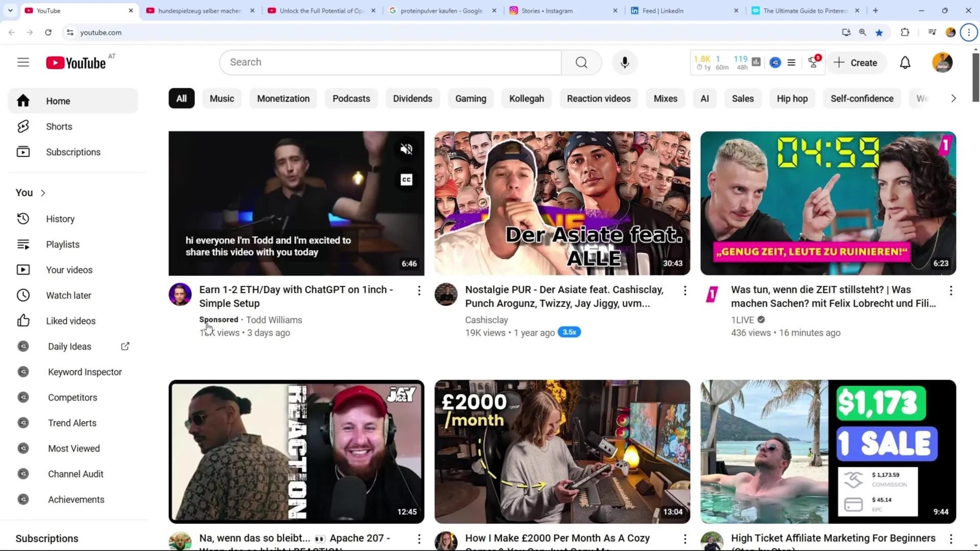Viewport: 980px width, 551px height.
Task: Bookmark star in address bar
Action: click(x=879, y=33)
